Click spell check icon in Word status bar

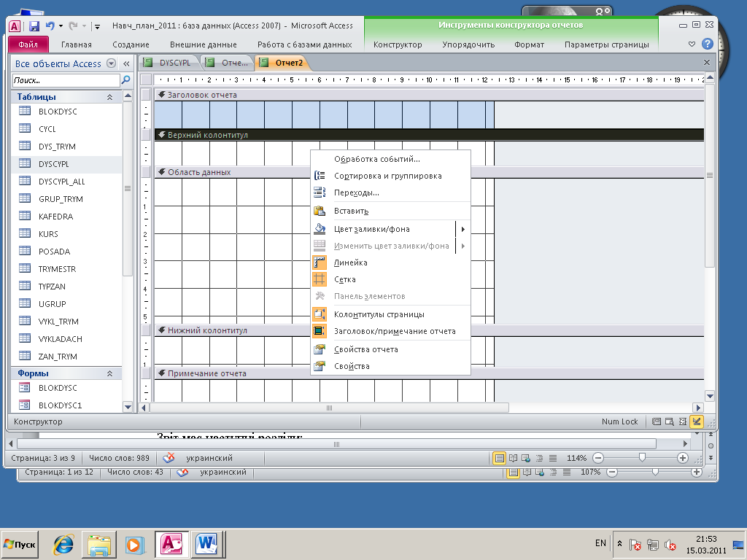[169, 458]
